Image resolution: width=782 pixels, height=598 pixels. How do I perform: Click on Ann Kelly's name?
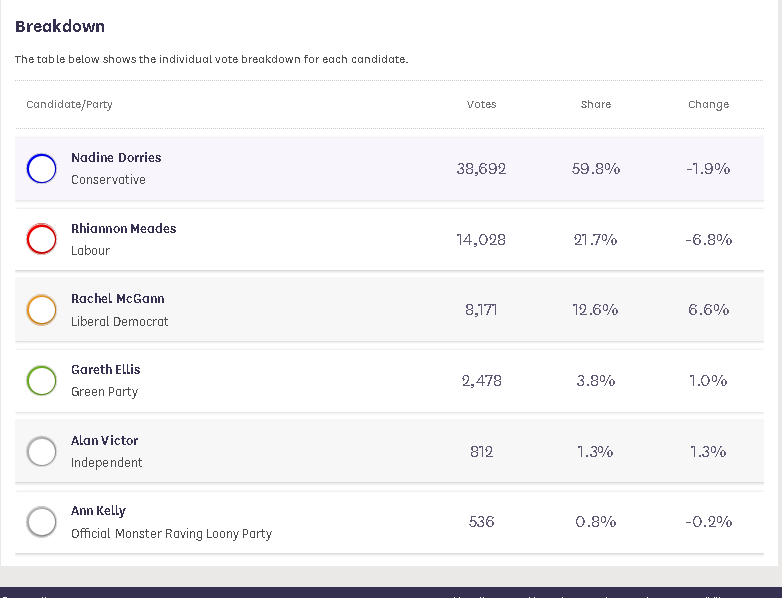(98, 511)
